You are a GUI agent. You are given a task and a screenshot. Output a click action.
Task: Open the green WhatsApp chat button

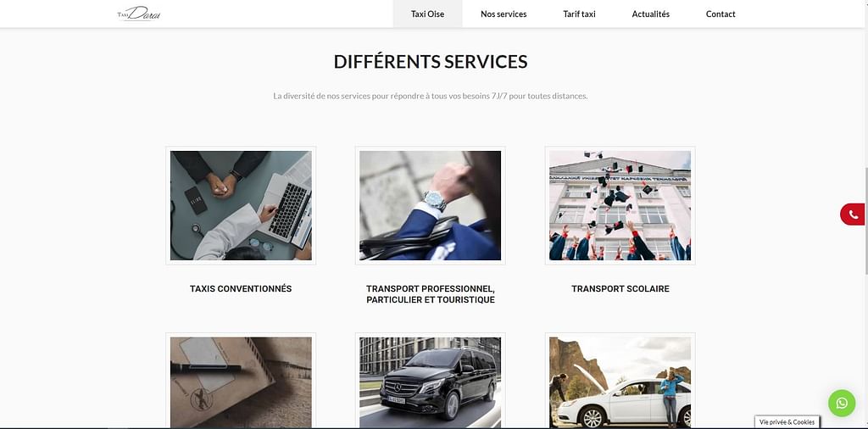[842, 403]
